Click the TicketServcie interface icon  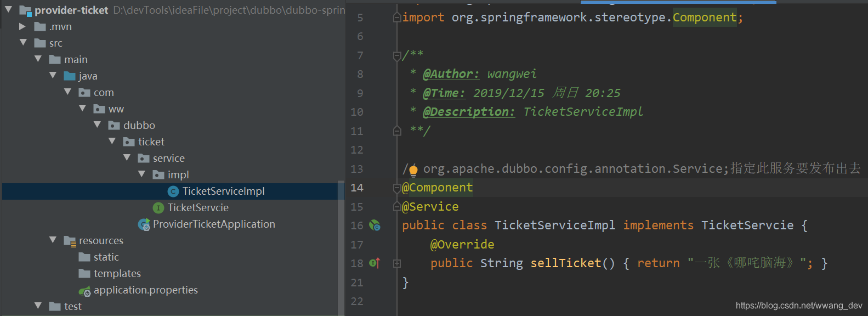click(x=158, y=207)
